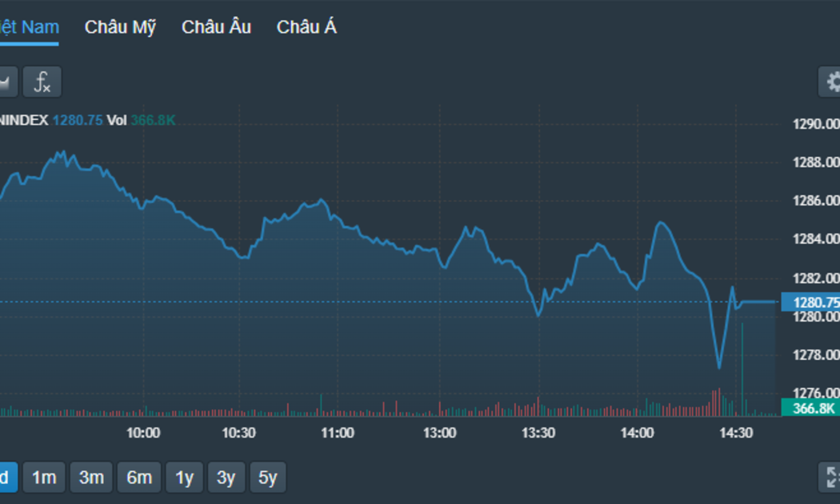Click the 366.8K volume label on axis
840x504 pixels.
810,408
